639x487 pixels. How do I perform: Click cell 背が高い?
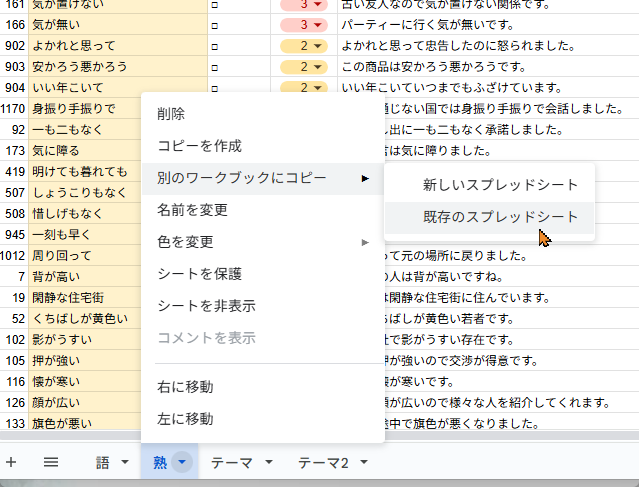(85, 277)
